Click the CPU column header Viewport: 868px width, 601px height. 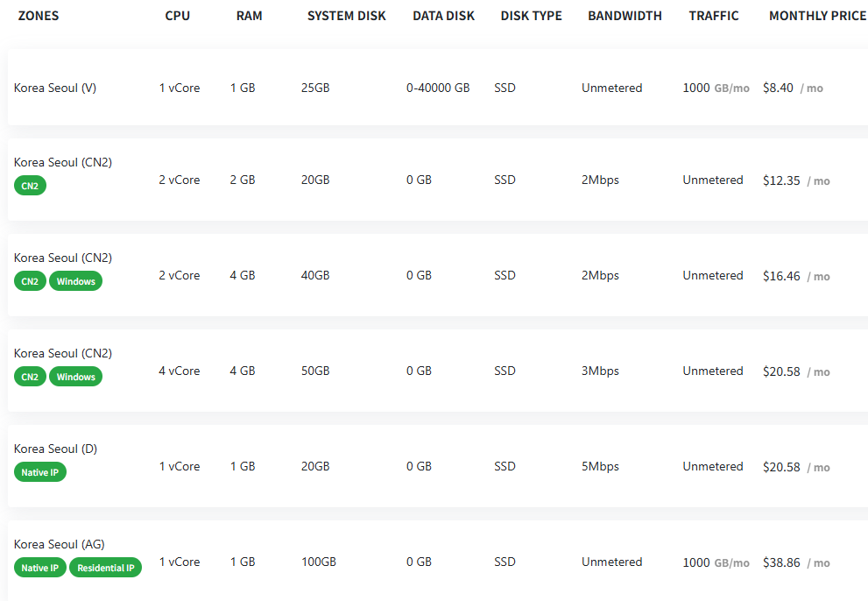[x=177, y=16]
